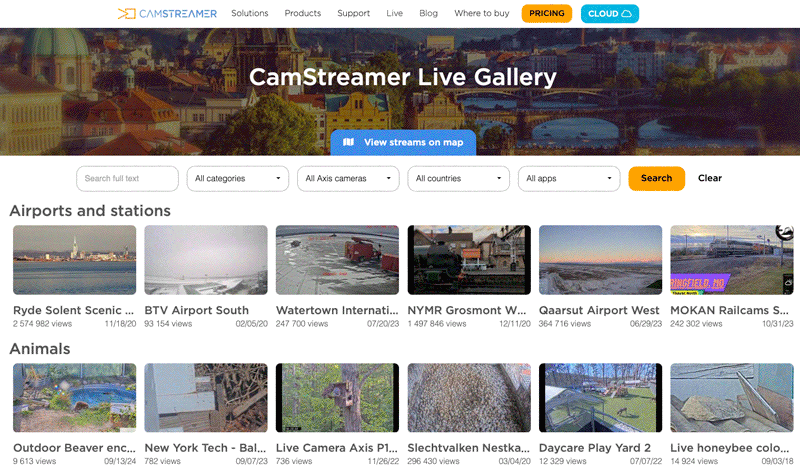Open the Ryde Solent Scenic stream thumbnail
This screenshot has height=475, width=800.
[74, 260]
